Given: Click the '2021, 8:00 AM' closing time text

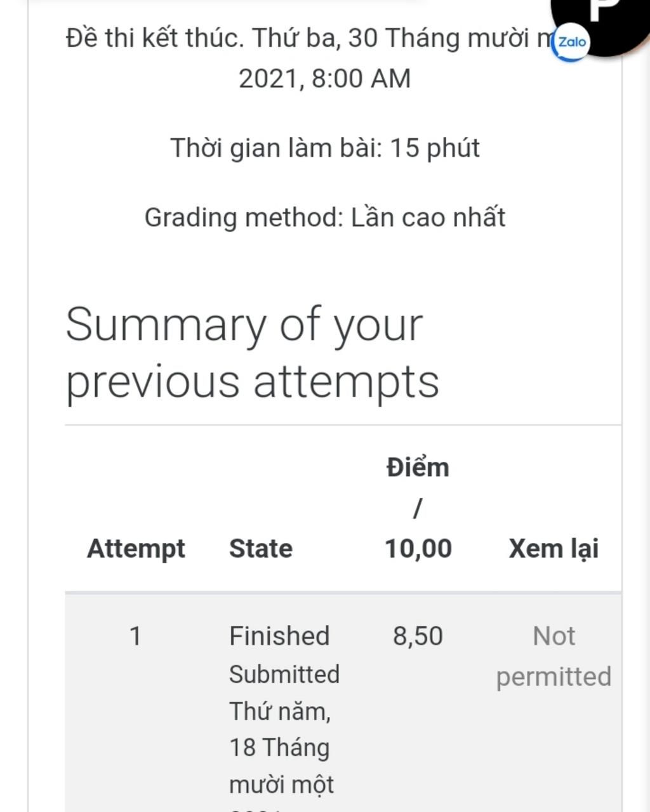Looking at the screenshot, I should 324,79.
